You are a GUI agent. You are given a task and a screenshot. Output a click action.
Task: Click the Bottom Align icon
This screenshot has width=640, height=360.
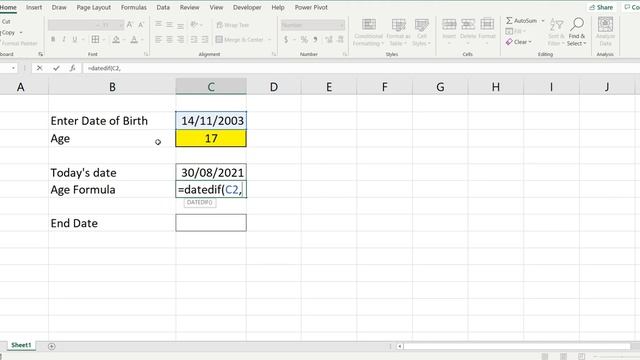(x=180, y=25)
